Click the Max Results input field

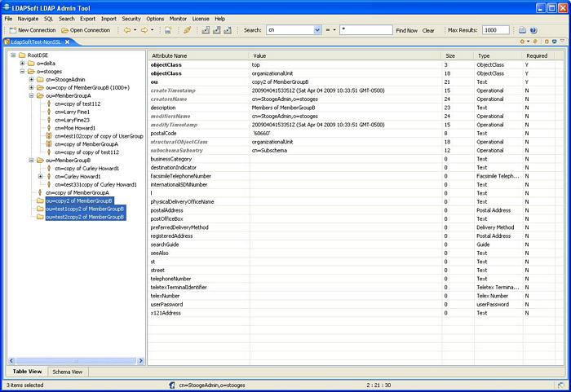point(495,30)
